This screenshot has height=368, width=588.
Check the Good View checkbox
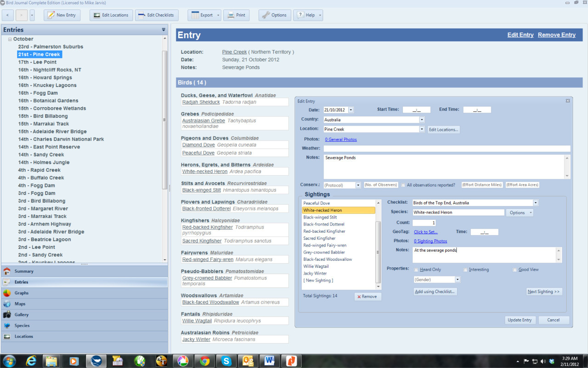click(x=515, y=270)
